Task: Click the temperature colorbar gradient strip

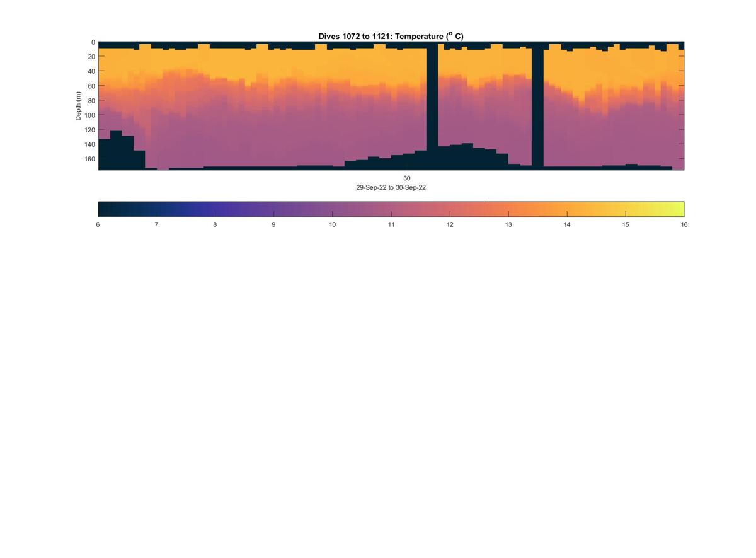Action: (391, 209)
